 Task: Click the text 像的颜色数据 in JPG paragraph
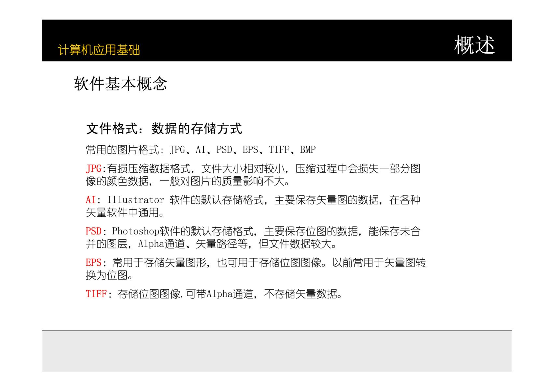[x=117, y=181]
